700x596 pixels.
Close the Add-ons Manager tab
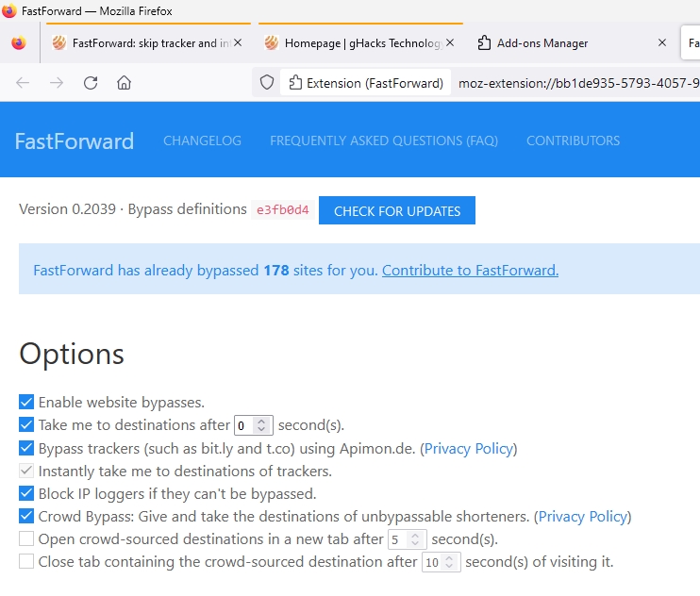pyautogui.click(x=662, y=42)
